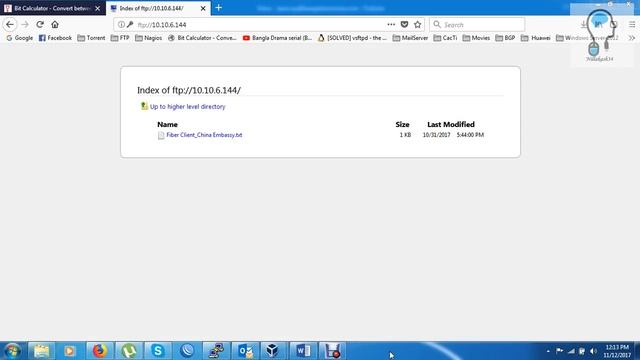
Task: Show more bookmarks with the chevron
Action: tap(631, 38)
